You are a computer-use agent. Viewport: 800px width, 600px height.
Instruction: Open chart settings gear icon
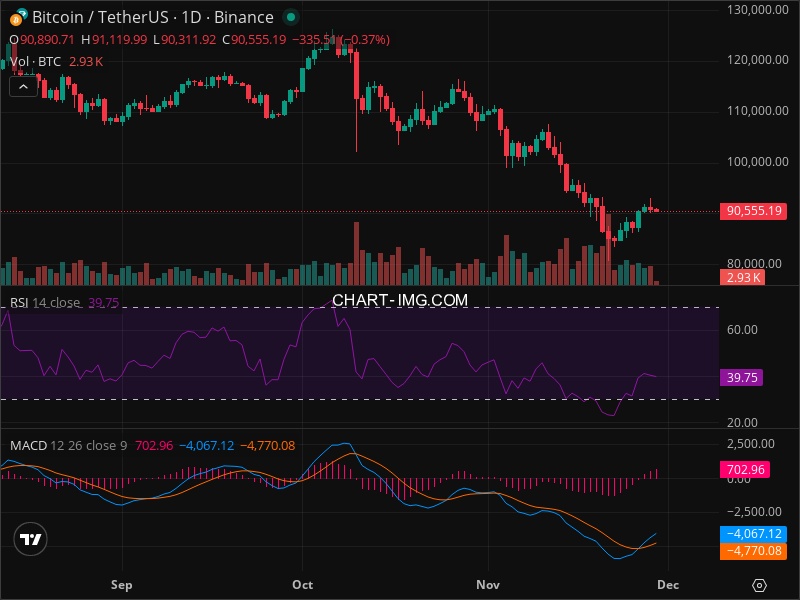click(x=760, y=584)
